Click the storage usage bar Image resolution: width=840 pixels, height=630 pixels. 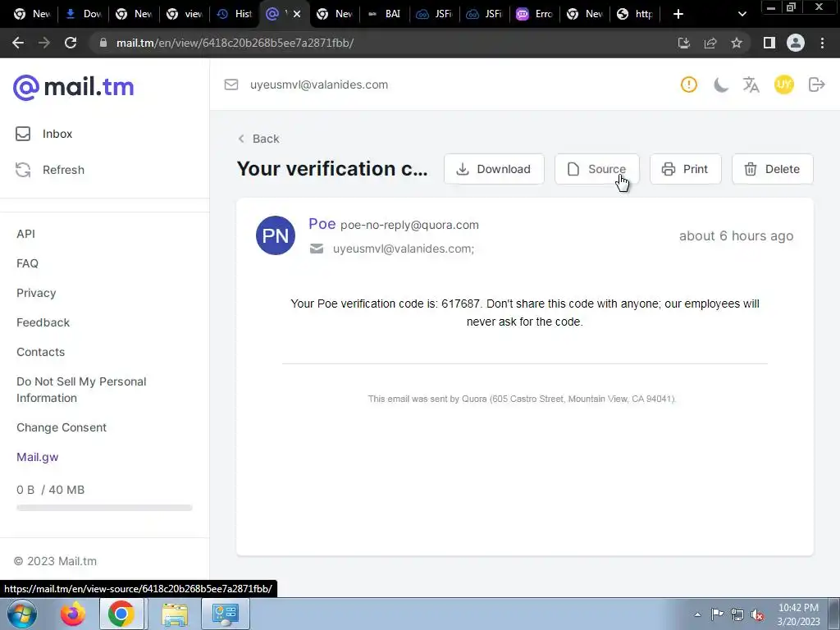pos(104,507)
